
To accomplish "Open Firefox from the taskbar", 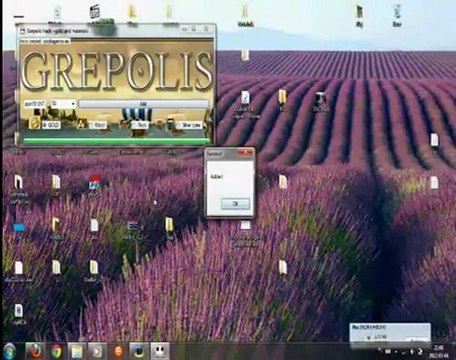I will click(34, 351).
